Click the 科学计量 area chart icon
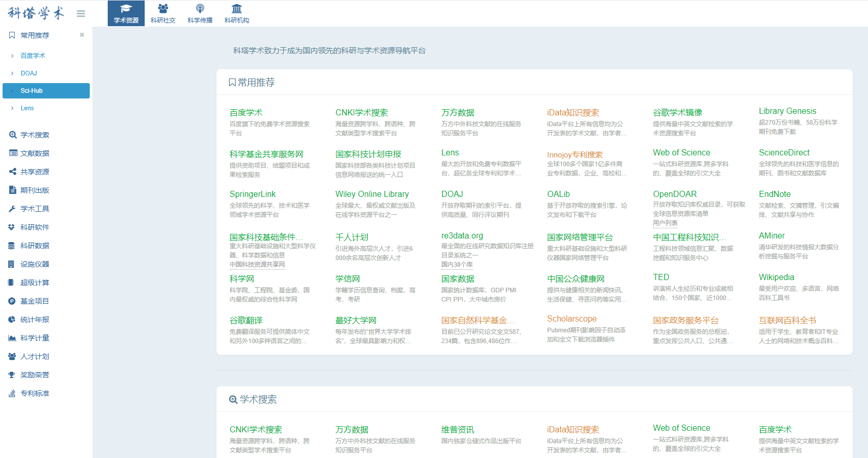 click(12, 338)
